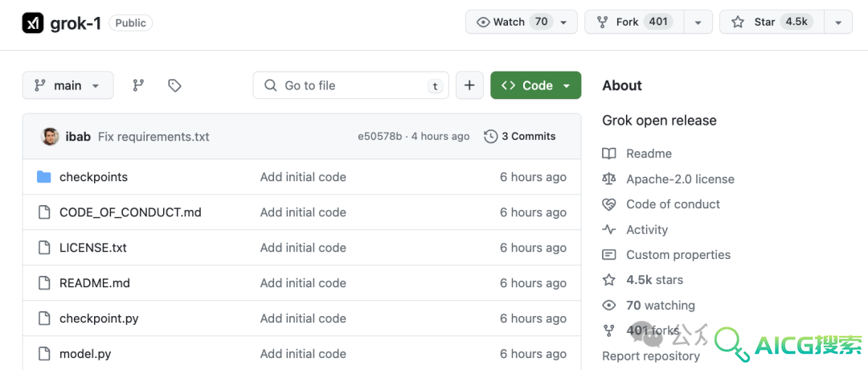Star the grok-1 repository
Viewport: 868px width, 370px height.
point(772,23)
